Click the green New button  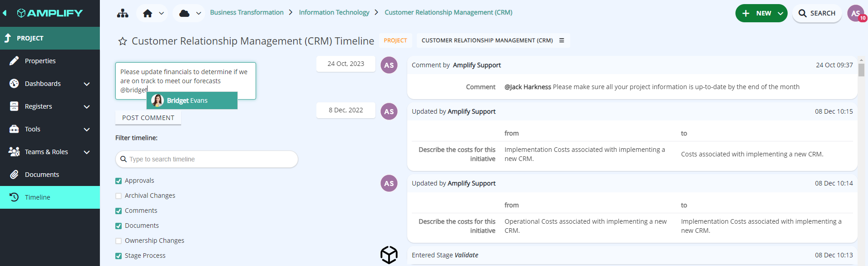coord(761,13)
